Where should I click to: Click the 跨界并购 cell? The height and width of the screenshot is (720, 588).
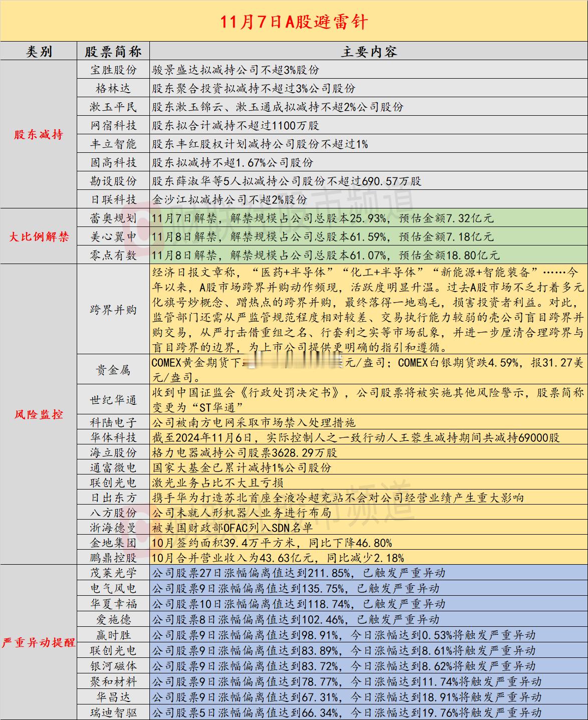coord(113,310)
